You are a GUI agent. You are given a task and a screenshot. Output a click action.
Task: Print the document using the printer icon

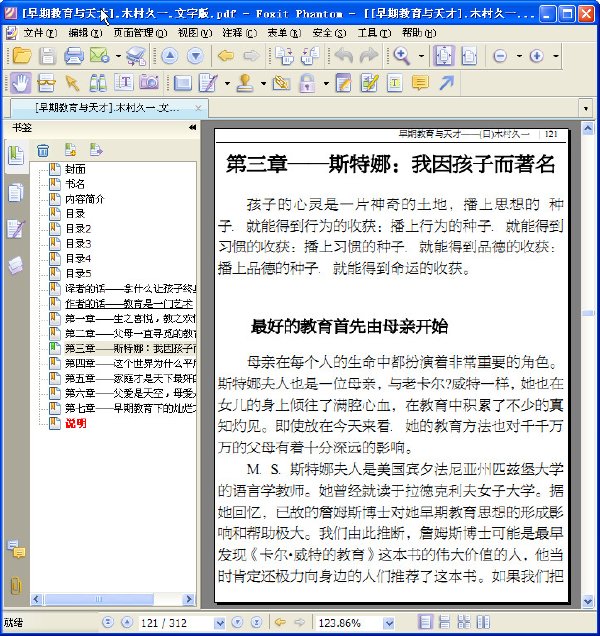(x=73, y=56)
